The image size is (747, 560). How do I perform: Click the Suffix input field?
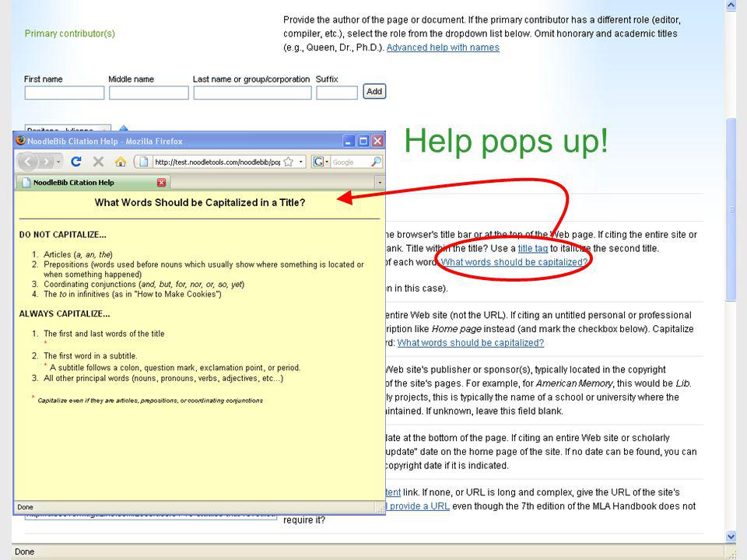(337, 93)
